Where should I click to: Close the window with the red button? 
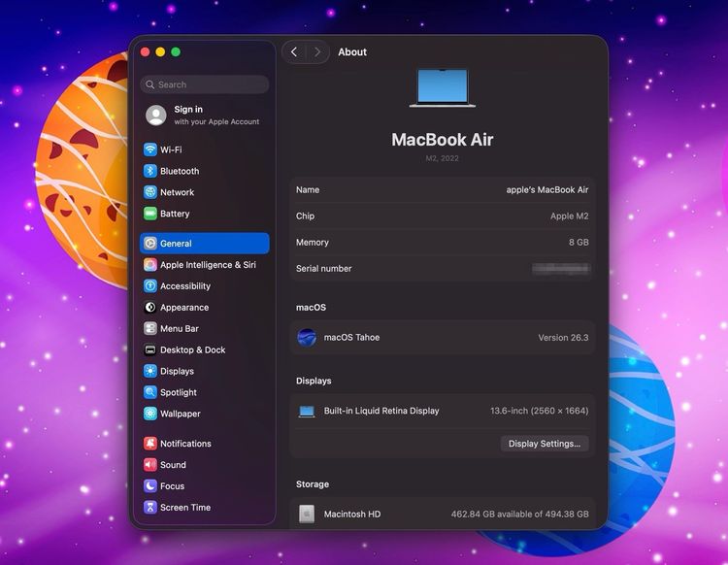coord(145,52)
